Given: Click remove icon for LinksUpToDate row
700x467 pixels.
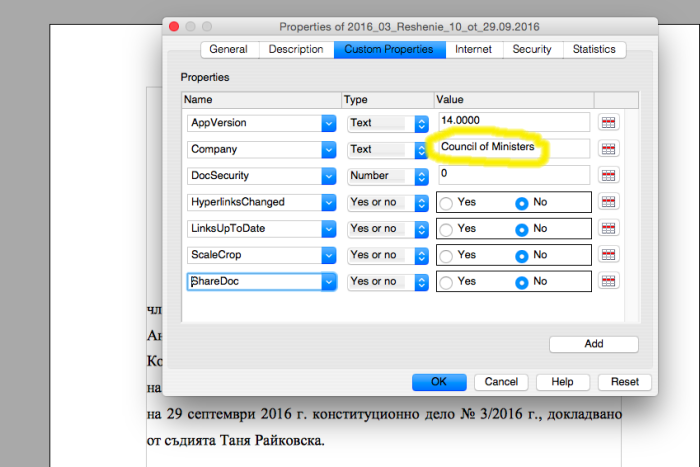Looking at the screenshot, I should 608,228.
